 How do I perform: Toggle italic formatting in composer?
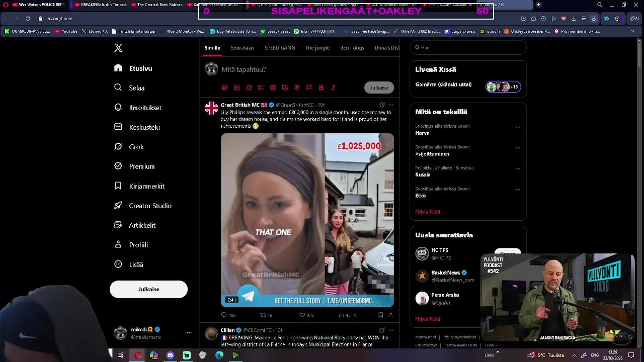pos(333,87)
